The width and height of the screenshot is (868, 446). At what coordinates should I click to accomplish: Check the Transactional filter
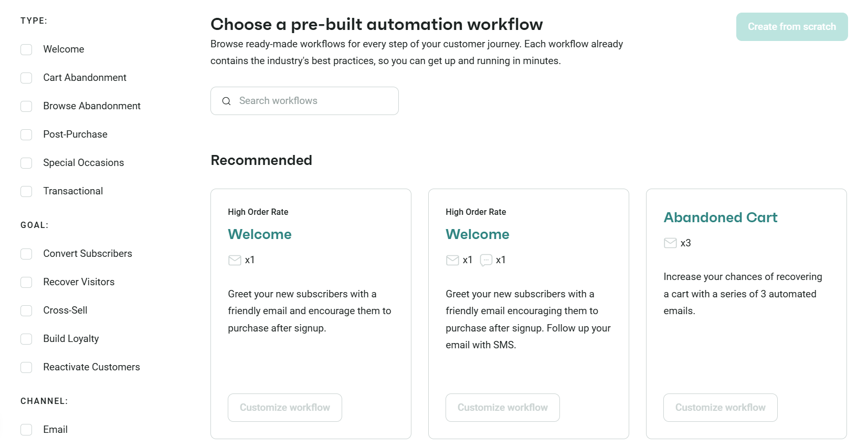(x=26, y=191)
